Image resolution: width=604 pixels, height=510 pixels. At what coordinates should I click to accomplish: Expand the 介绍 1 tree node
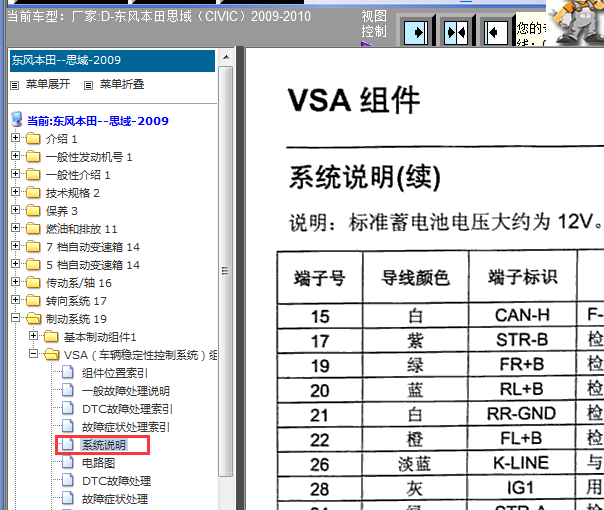[15, 138]
